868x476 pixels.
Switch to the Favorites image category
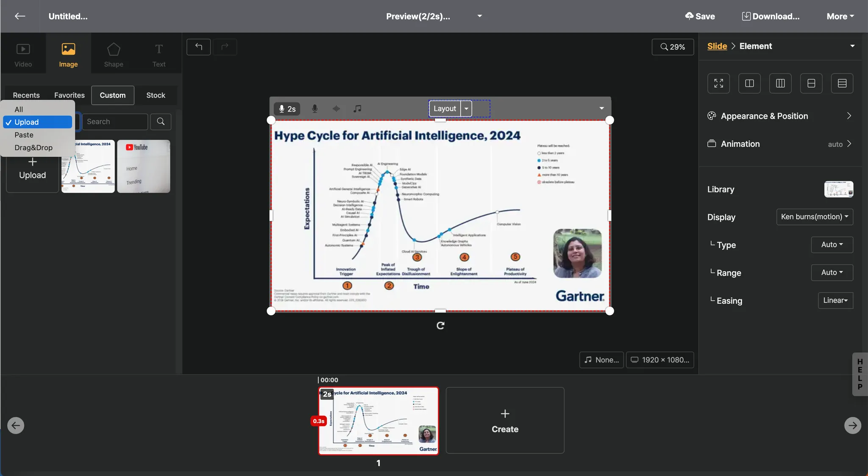click(x=70, y=95)
